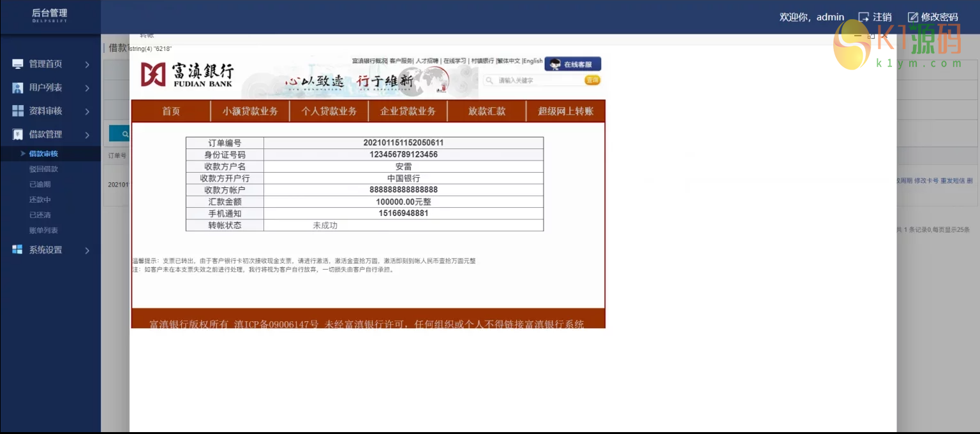Open the 驳回借款 submenu item
This screenshot has width=980, height=434.
(x=43, y=169)
